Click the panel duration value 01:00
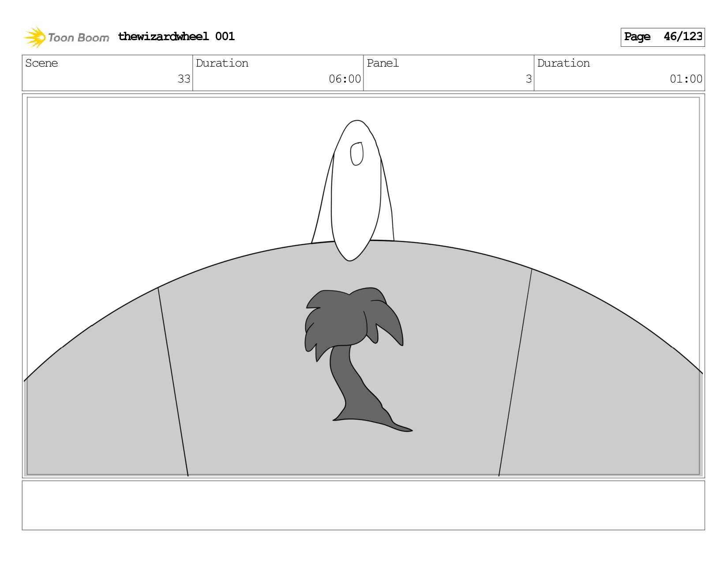This screenshot has width=728, height=563. (x=686, y=79)
